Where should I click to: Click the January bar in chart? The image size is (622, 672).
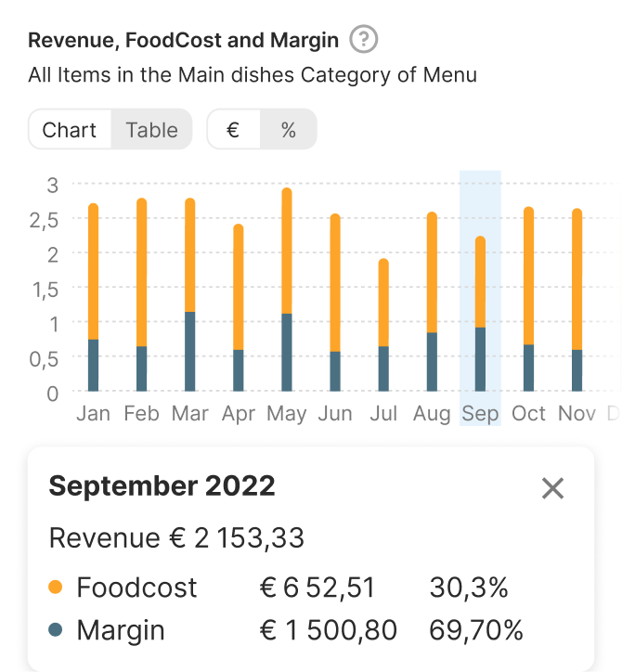pyautogui.click(x=93, y=297)
